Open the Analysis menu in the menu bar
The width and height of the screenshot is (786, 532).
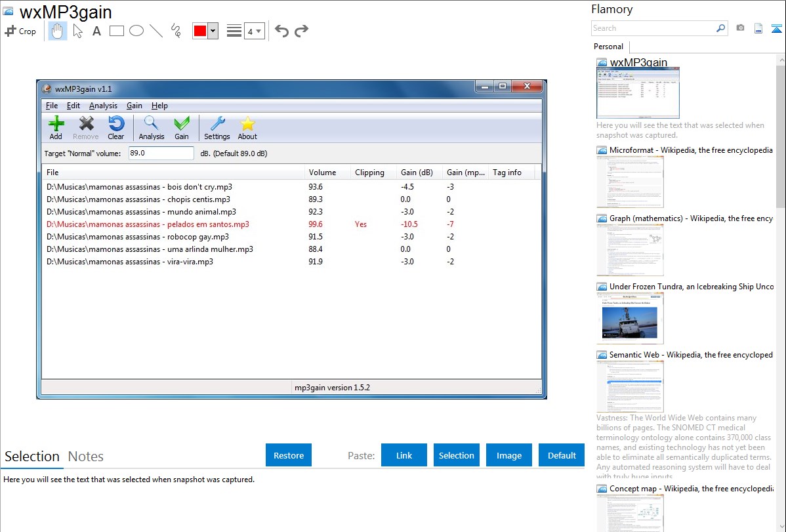click(103, 106)
